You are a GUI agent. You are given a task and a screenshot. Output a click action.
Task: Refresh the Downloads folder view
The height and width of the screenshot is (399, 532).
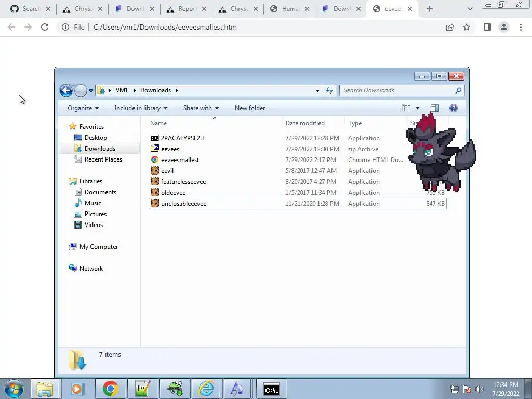pos(329,90)
